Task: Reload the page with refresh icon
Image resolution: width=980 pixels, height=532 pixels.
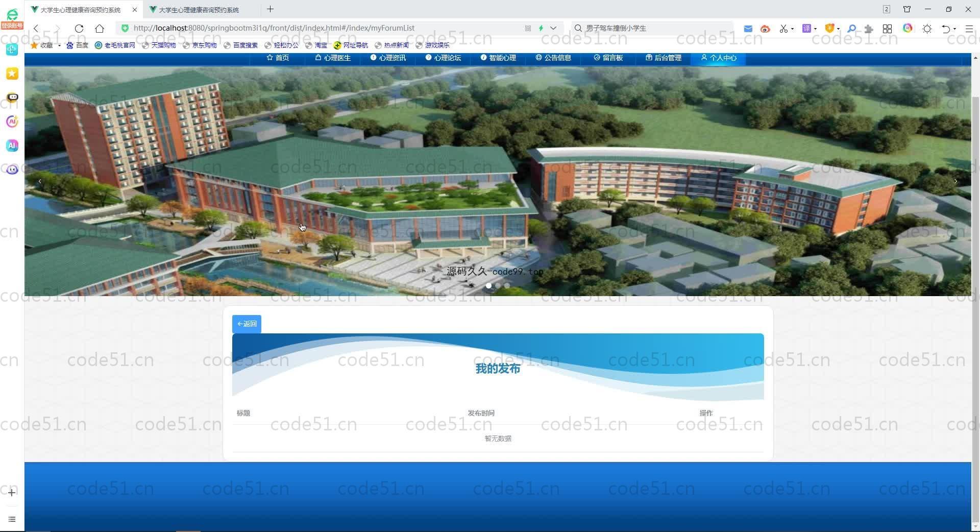Action: coord(79,28)
